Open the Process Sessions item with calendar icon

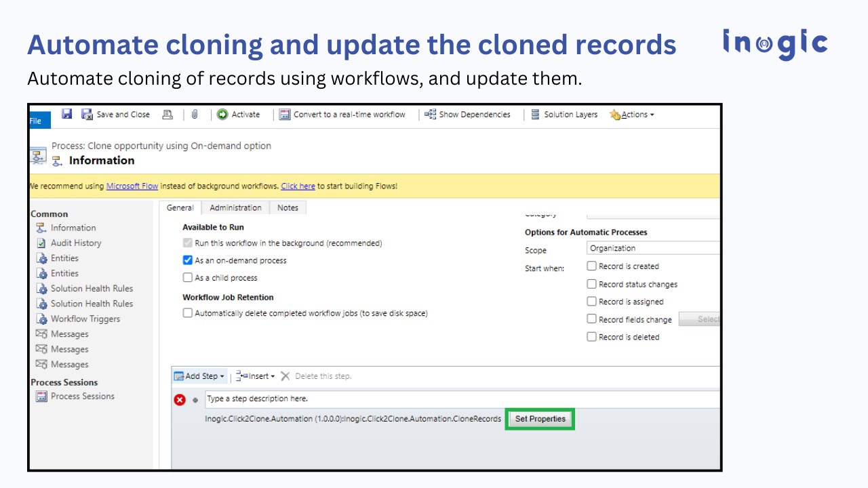click(75, 396)
